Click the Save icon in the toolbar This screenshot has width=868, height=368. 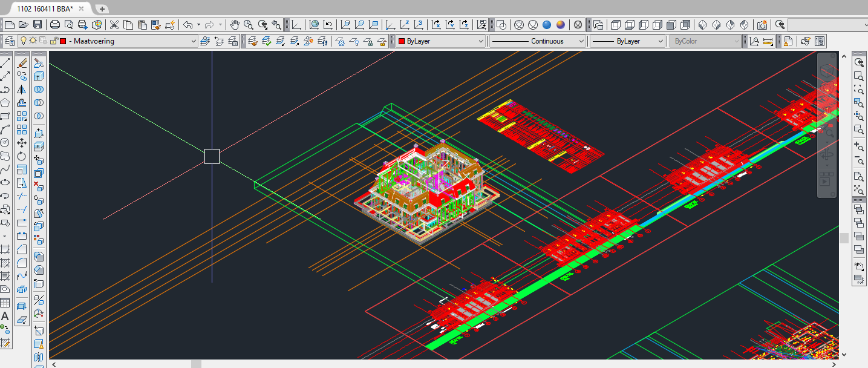(38, 25)
